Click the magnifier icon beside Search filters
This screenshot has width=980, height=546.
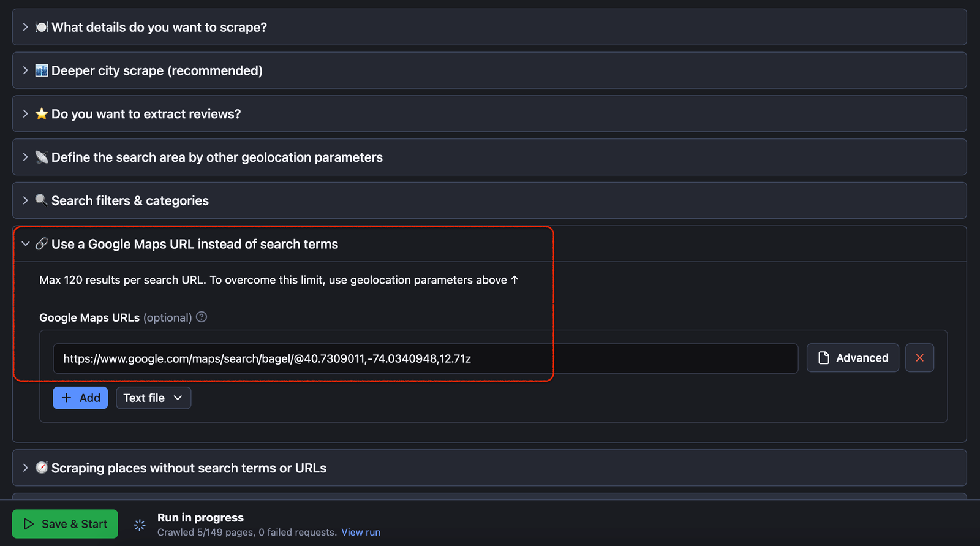coord(42,200)
